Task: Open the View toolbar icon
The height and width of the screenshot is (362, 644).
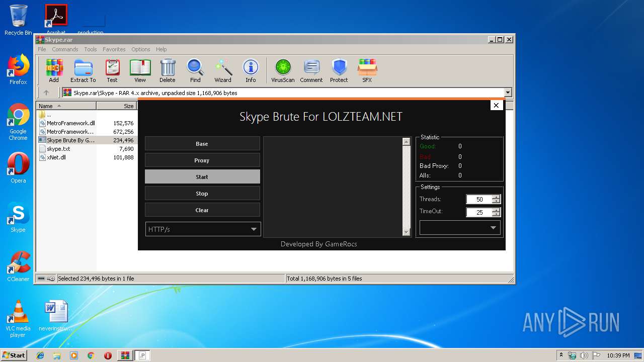Action: 140,70
